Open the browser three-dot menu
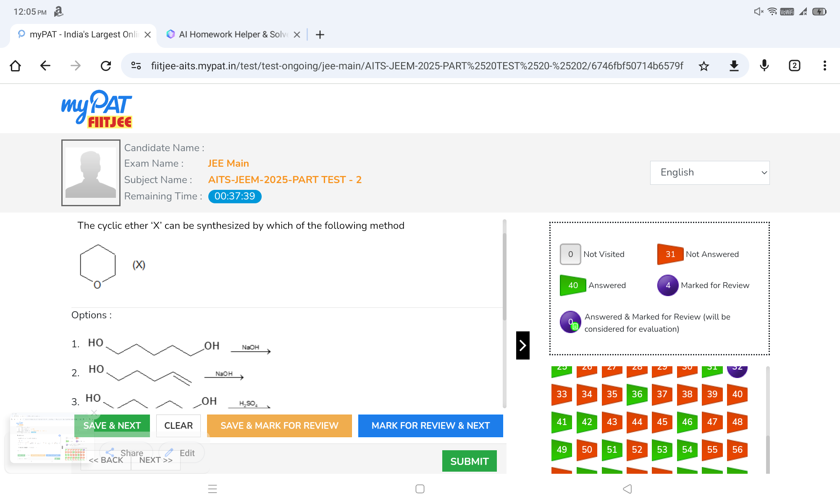Image resolution: width=840 pixels, height=504 pixels. click(x=825, y=66)
